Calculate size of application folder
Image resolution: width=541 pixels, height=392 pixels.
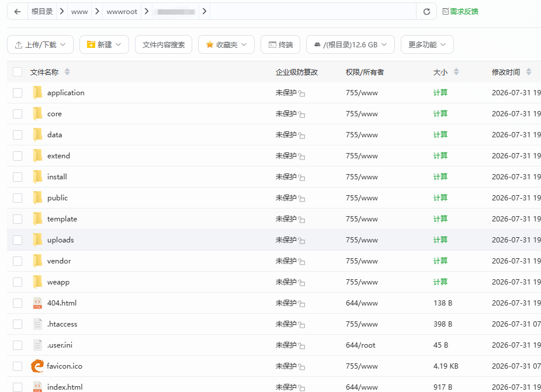coord(441,92)
